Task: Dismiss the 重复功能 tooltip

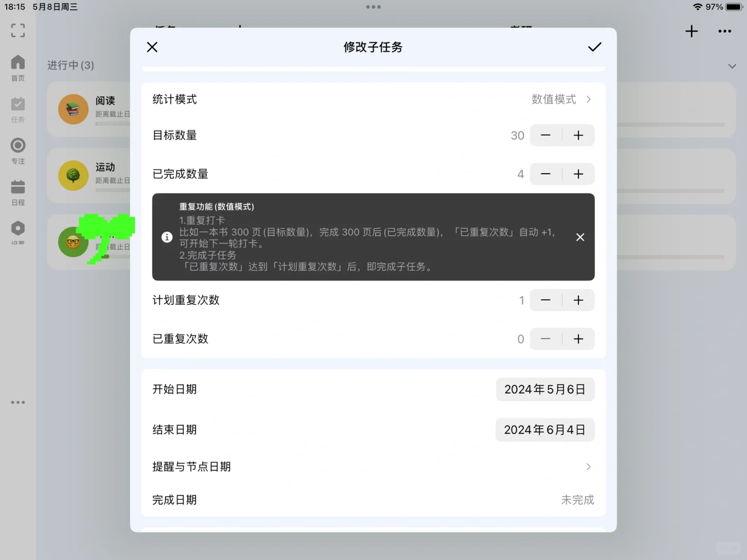Action: (580, 237)
